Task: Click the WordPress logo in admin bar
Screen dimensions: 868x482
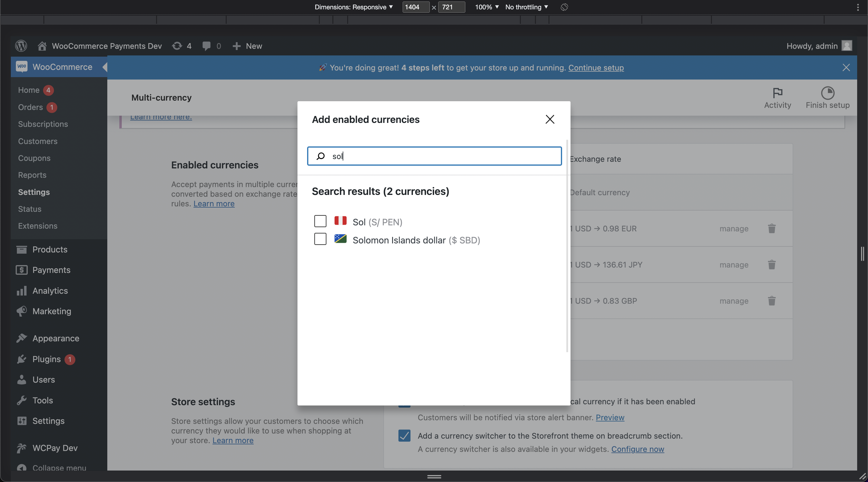Action: (x=21, y=46)
